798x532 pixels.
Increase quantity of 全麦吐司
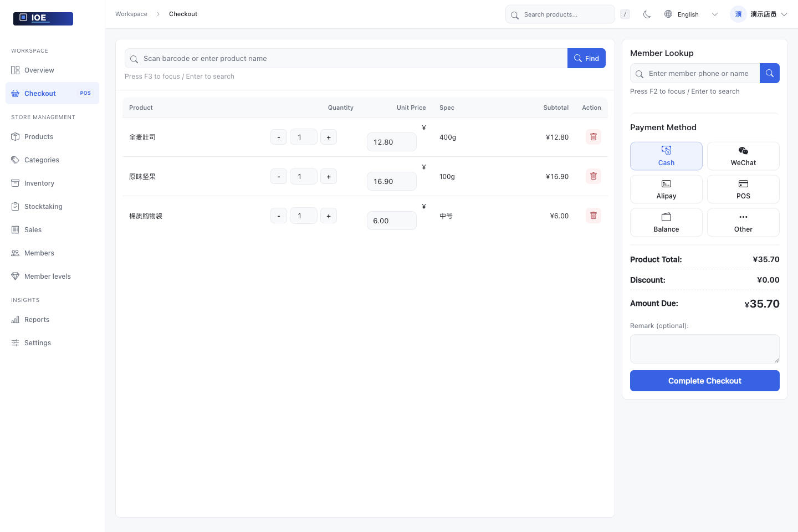click(x=329, y=137)
